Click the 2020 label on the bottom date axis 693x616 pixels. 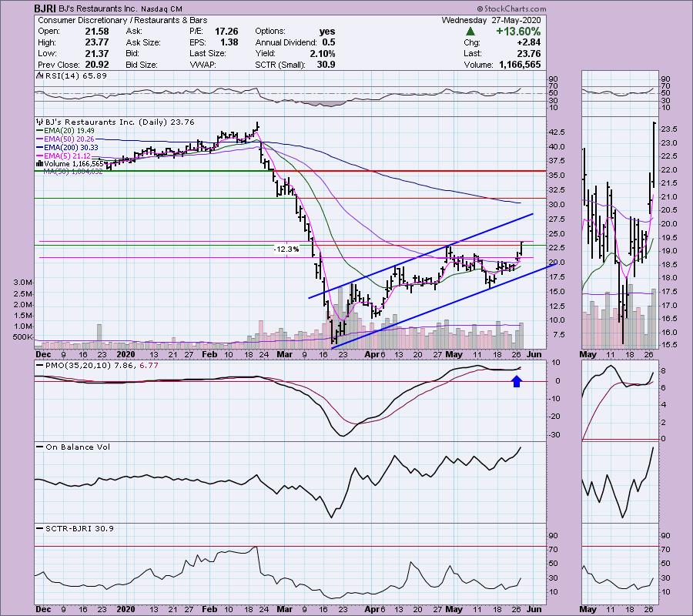[x=126, y=609]
